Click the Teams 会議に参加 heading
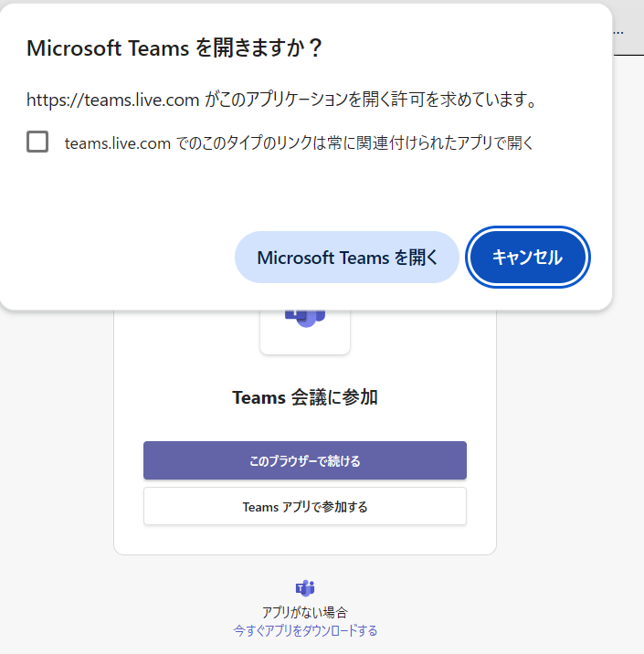 305,397
